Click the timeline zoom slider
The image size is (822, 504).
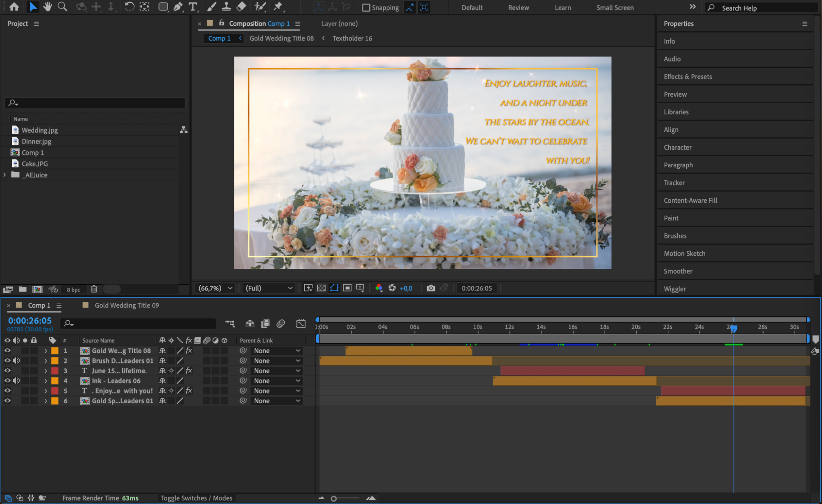334,498
